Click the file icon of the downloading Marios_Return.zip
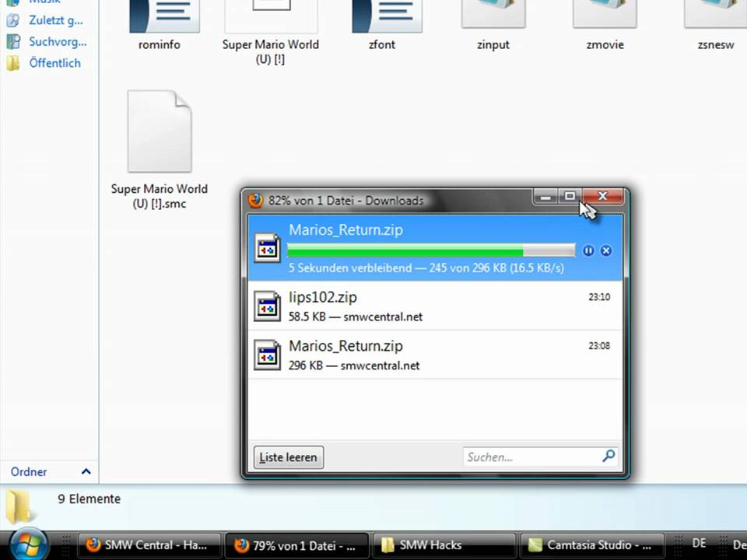Image resolution: width=747 pixels, height=560 pixels. pos(267,247)
